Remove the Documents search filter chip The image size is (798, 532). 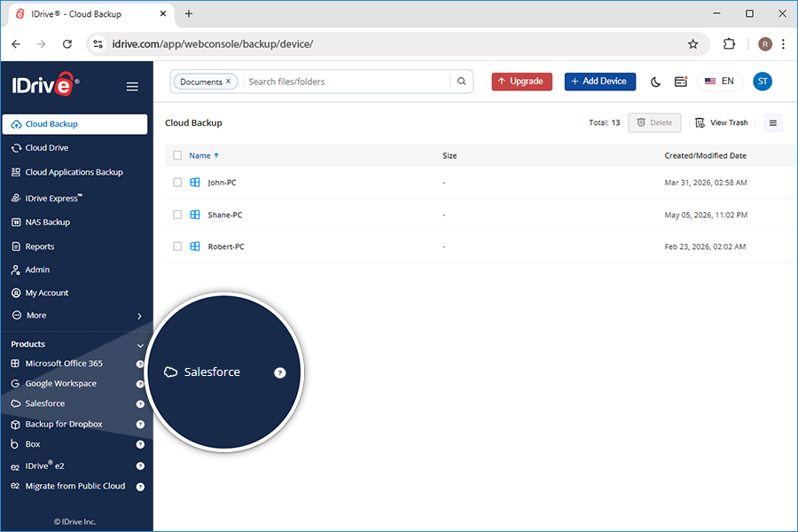229,82
